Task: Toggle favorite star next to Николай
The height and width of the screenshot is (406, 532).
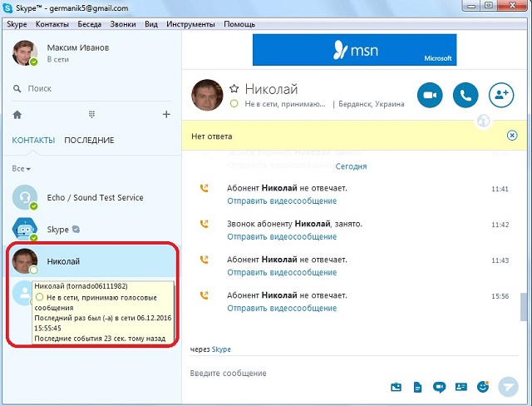Action: (234, 89)
